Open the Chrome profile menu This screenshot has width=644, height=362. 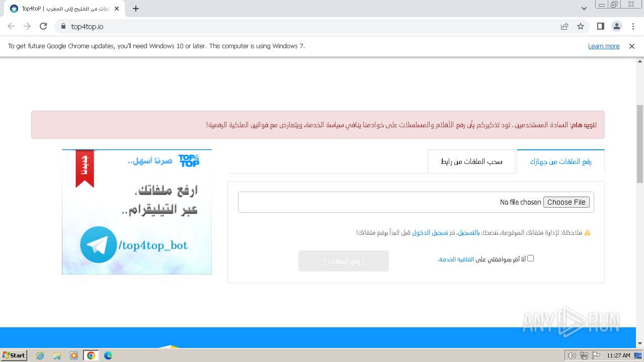tap(616, 26)
